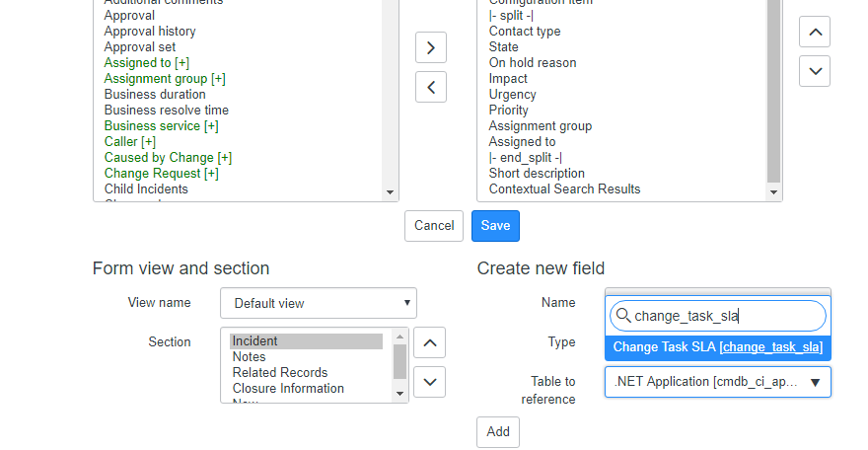Click the left arrow to remove selected field
The height and width of the screenshot is (450, 868).
tap(431, 87)
